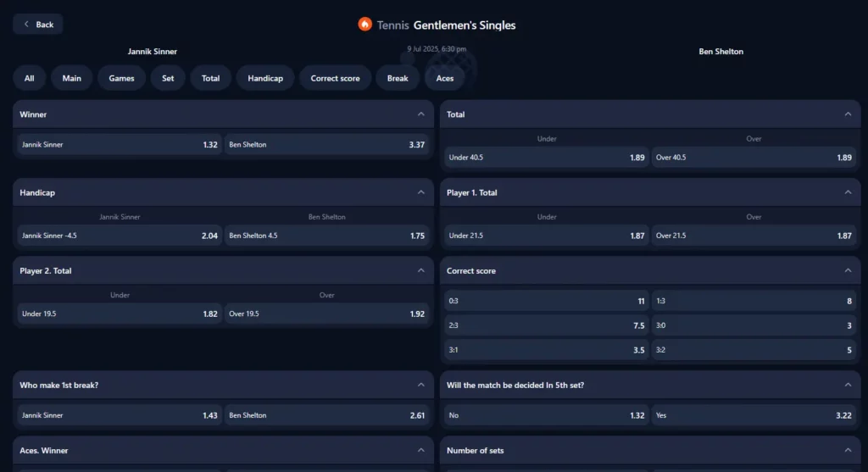Viewport: 868px width, 472px height.
Task: Choose Jannik Sinner -4.5 handicap
Action: 119,236
